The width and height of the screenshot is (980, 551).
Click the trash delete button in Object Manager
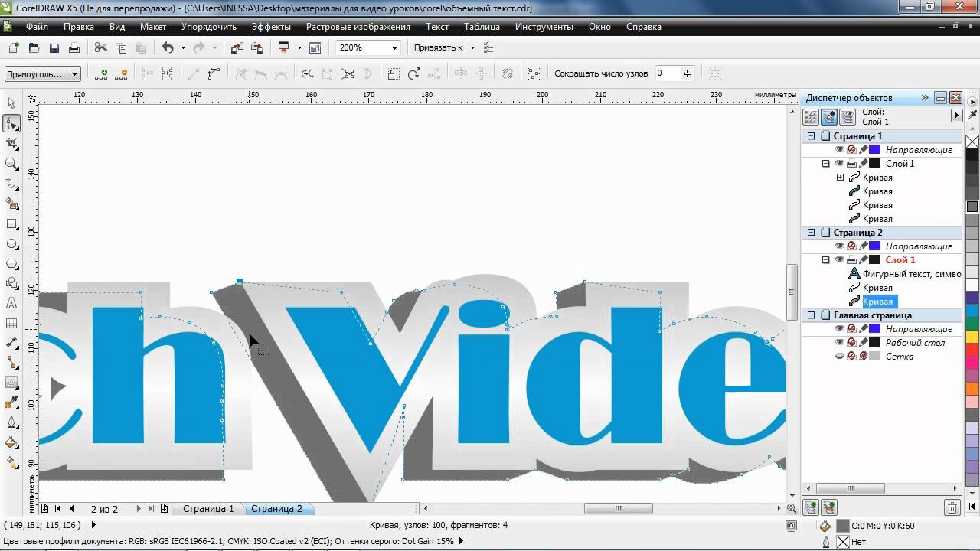coord(952,507)
